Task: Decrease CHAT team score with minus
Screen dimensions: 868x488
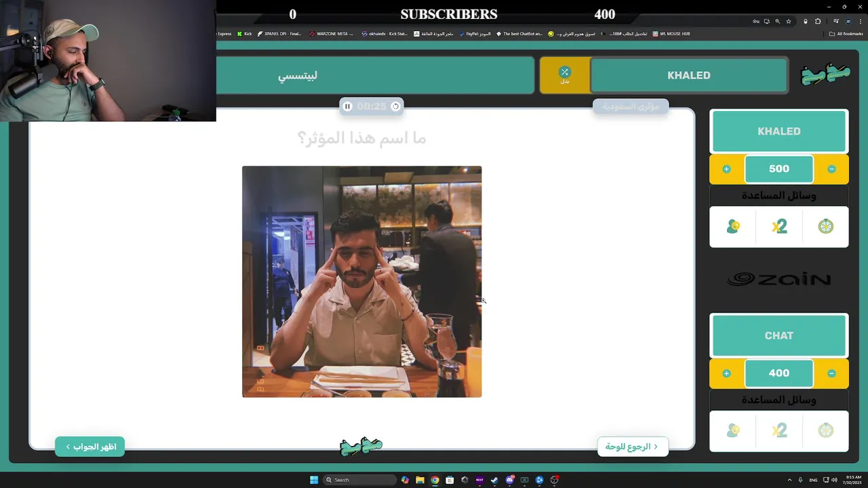Action: click(x=831, y=373)
